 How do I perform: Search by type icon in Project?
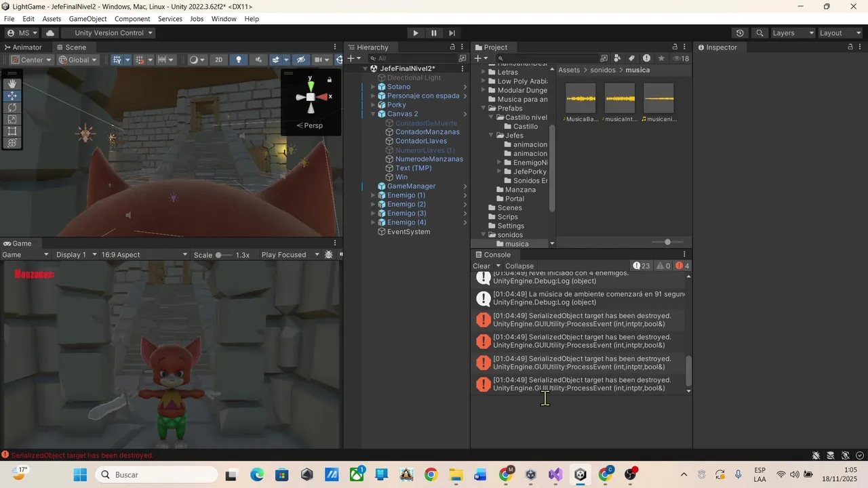(617, 58)
